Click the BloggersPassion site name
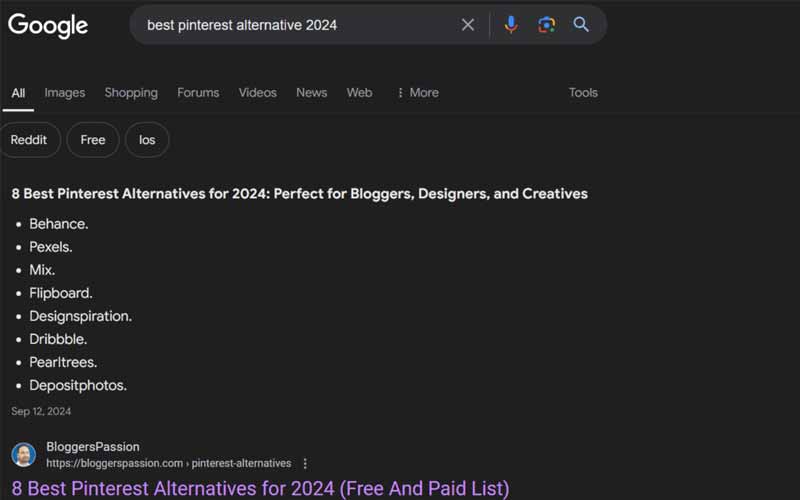The image size is (800, 500). (93, 446)
